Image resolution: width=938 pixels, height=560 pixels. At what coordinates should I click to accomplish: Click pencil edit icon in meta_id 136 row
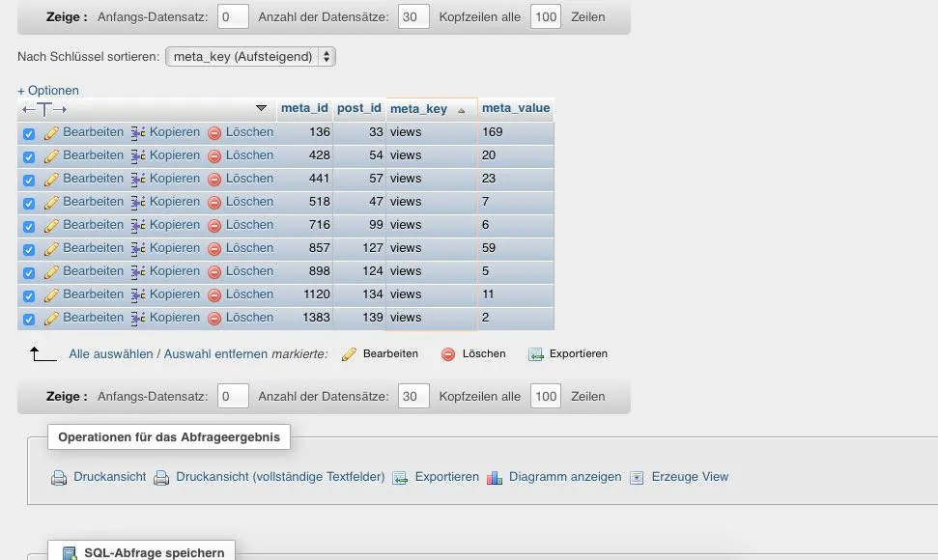[x=51, y=132]
